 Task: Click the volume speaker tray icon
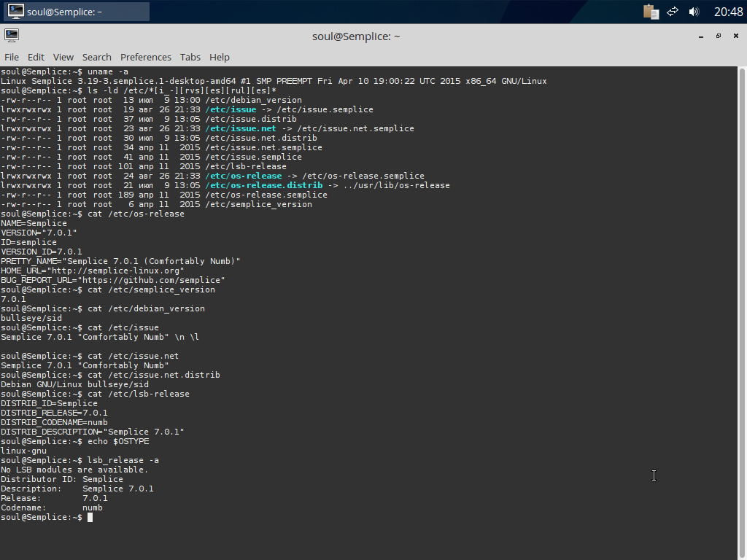click(x=694, y=12)
